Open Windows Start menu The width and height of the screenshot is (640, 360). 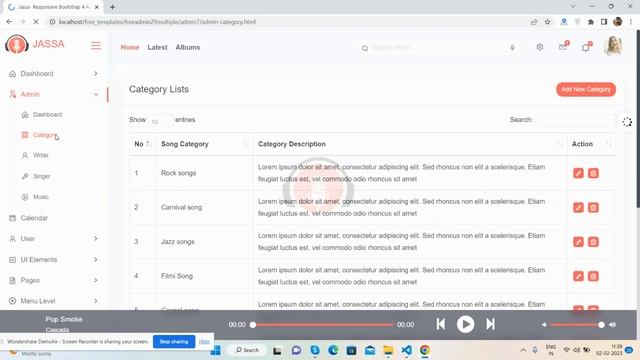click(x=216, y=350)
